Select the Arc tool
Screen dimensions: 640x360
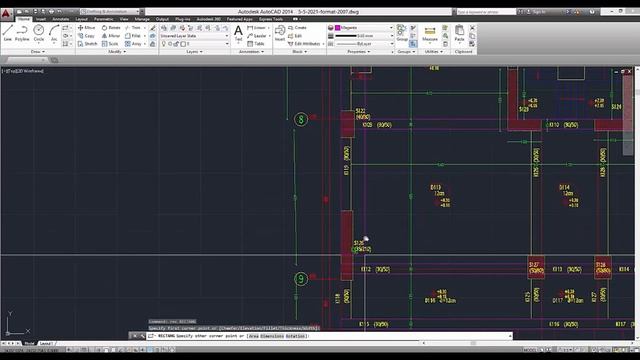click(54, 33)
